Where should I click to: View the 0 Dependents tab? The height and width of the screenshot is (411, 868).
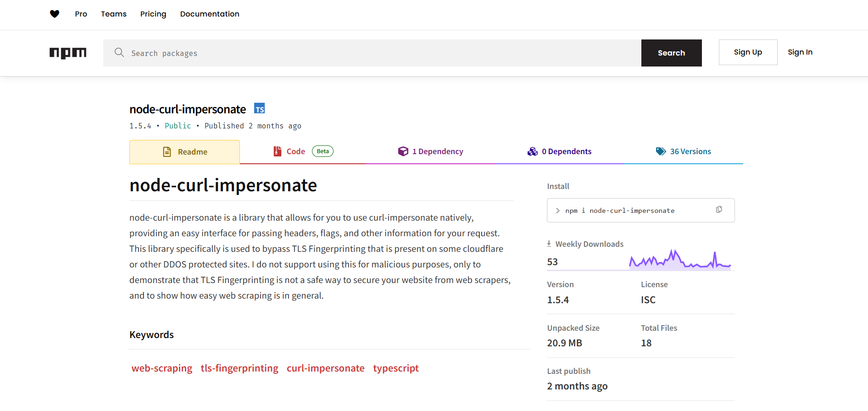559,151
